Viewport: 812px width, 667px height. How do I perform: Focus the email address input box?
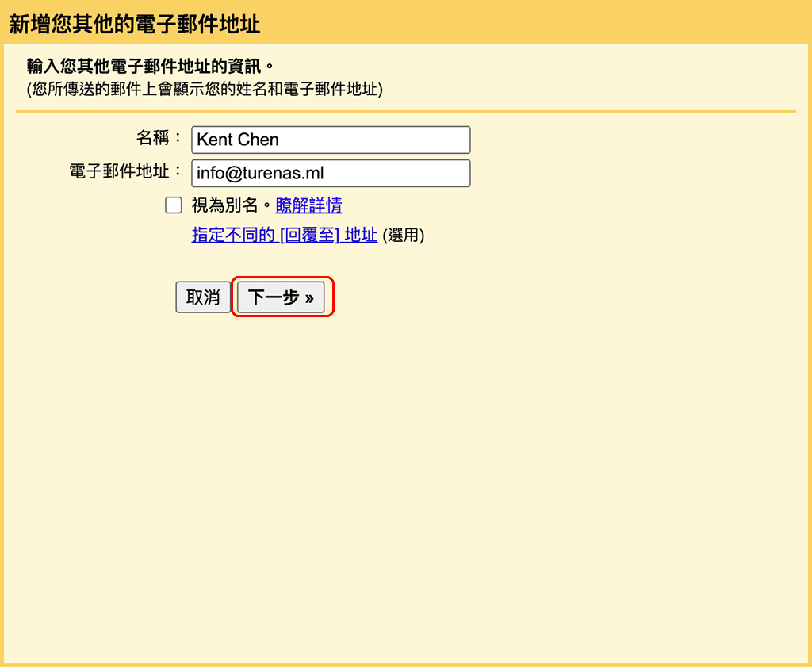click(x=331, y=173)
